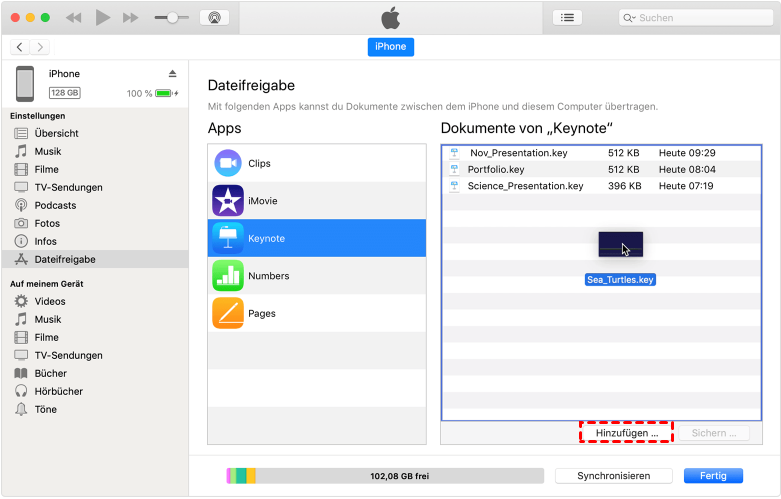Click the Suchen search field
The image size is (781, 499).
(x=695, y=18)
